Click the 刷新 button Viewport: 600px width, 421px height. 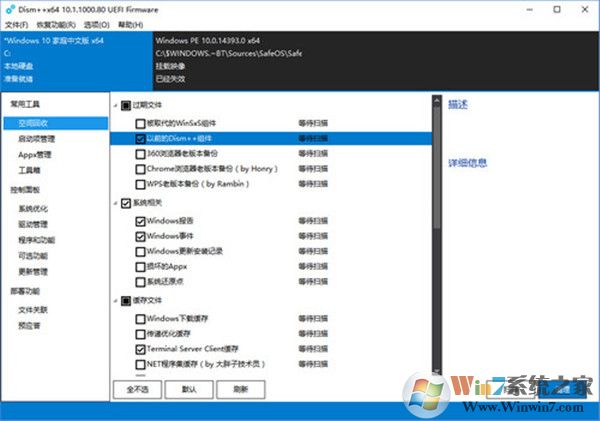241,389
